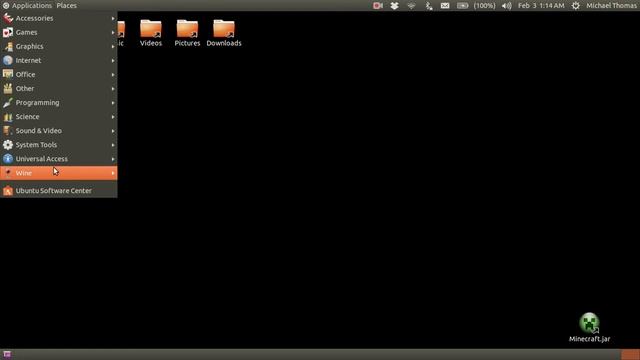
Task: Click the Accessories category icon
Action: [x=8, y=18]
